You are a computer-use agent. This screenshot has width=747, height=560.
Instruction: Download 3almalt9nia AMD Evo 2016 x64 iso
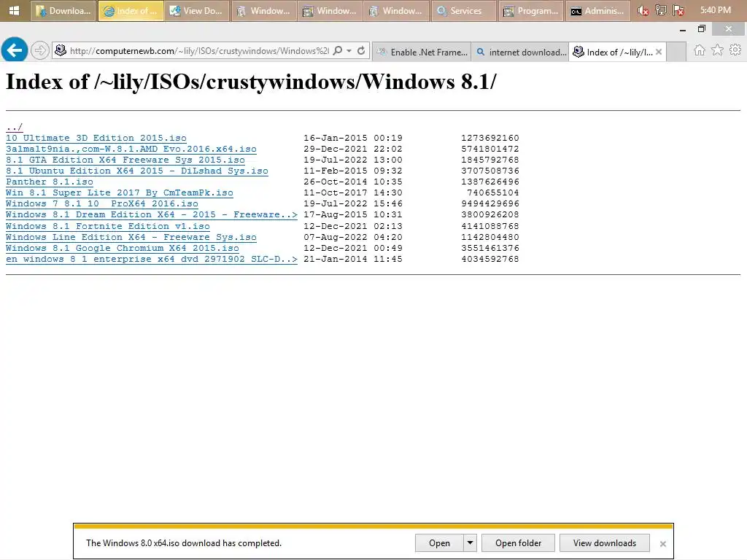tap(131, 149)
